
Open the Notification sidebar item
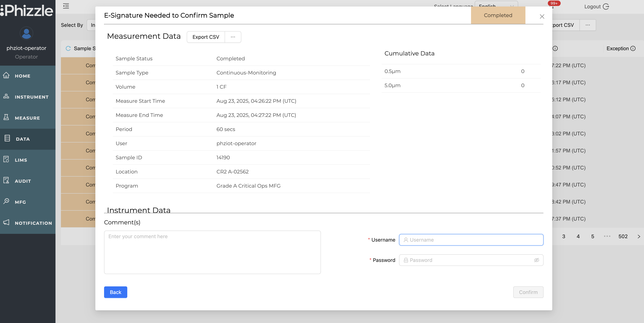(x=28, y=223)
